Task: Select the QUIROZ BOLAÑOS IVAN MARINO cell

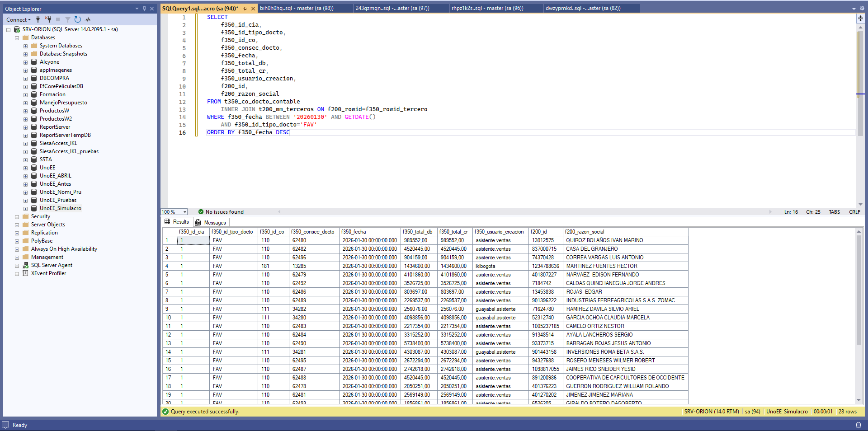Action: tap(604, 240)
